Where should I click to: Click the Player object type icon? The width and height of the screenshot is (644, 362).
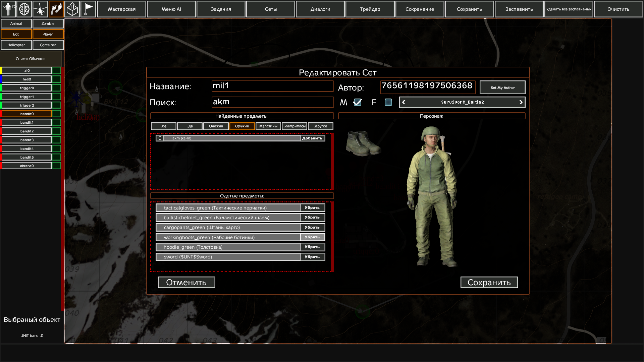tap(47, 34)
